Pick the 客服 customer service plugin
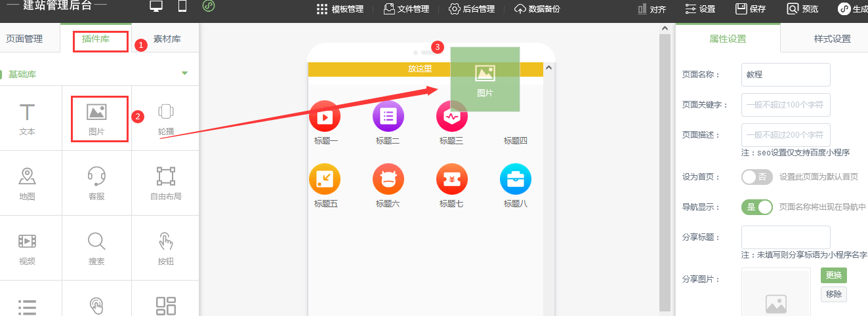This screenshot has width=868, height=316. [96, 183]
